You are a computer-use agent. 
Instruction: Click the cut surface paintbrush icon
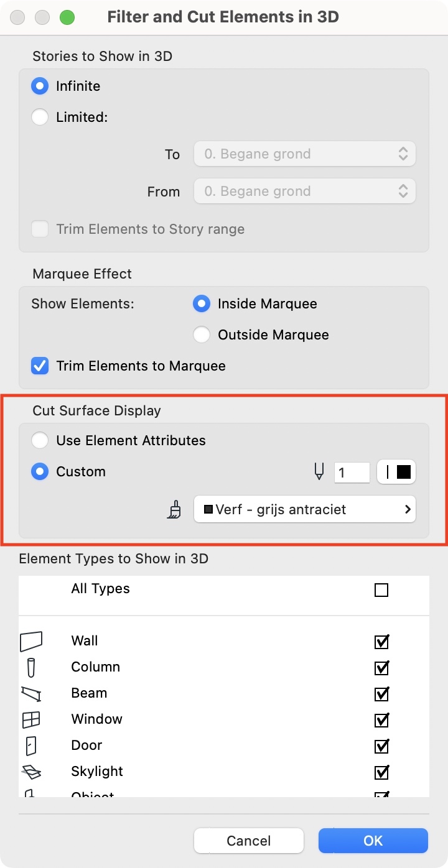[175, 510]
